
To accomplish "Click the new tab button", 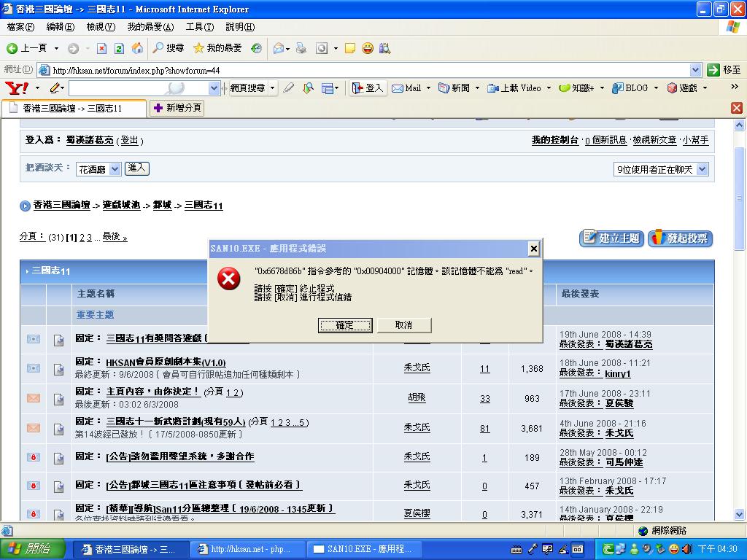I will (x=177, y=108).
